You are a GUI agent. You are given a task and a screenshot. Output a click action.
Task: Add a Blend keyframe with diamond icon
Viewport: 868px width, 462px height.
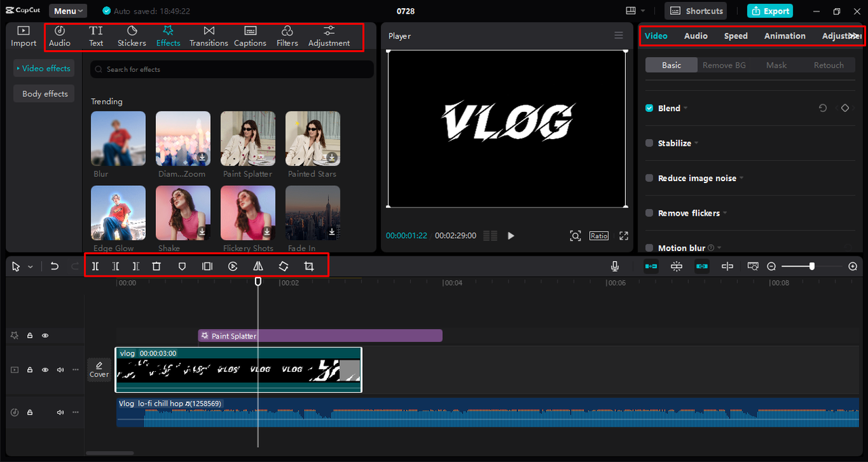coord(845,108)
